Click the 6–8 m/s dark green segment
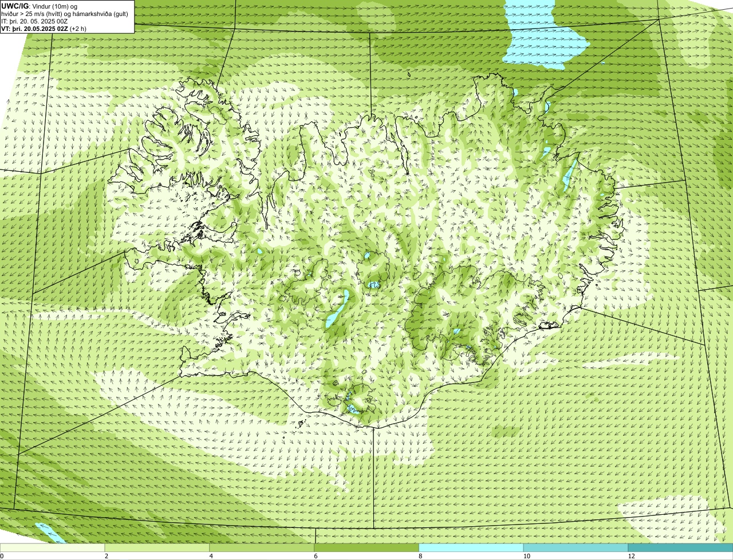The image size is (733, 560). click(366, 547)
